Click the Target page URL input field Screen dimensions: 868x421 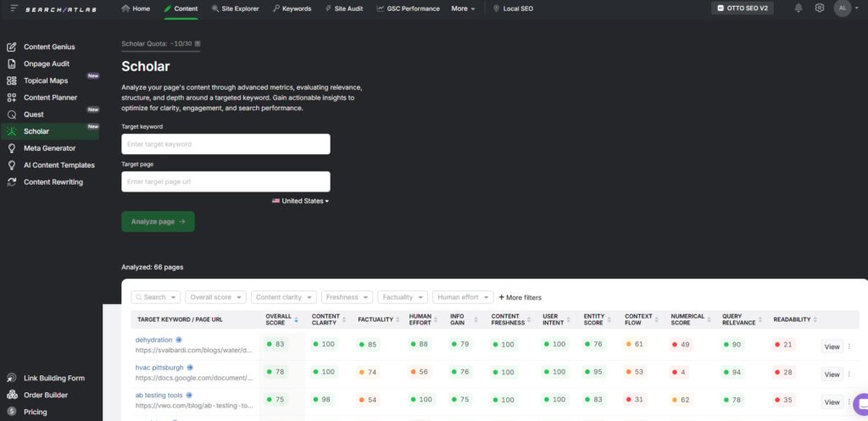pos(225,181)
